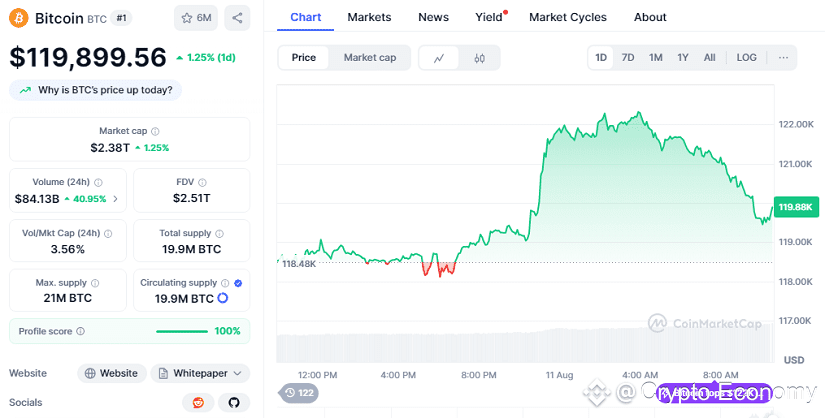Click the 21M BTC max supply value
825x418 pixels.
pos(67,298)
